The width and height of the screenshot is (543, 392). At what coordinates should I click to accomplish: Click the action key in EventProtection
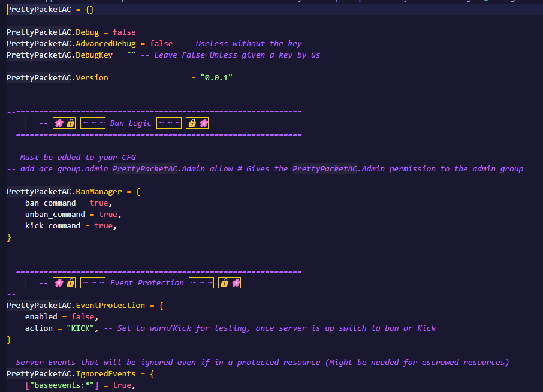pyautogui.click(x=39, y=328)
